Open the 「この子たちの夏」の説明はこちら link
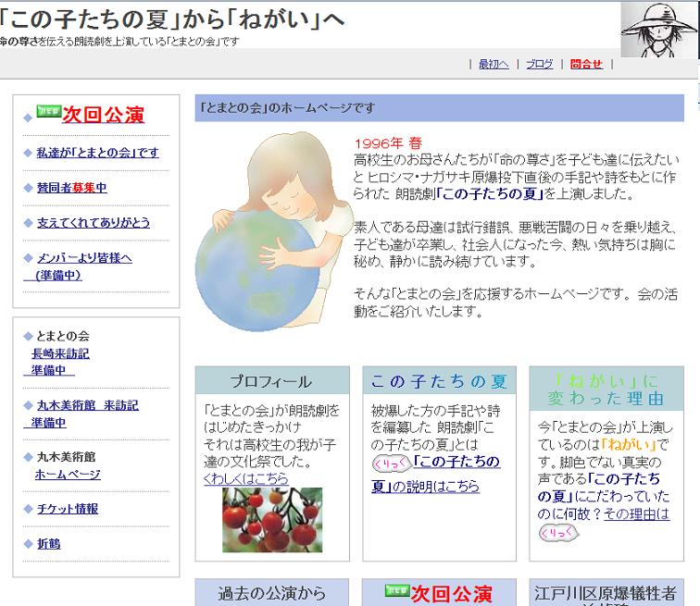 coord(436,474)
